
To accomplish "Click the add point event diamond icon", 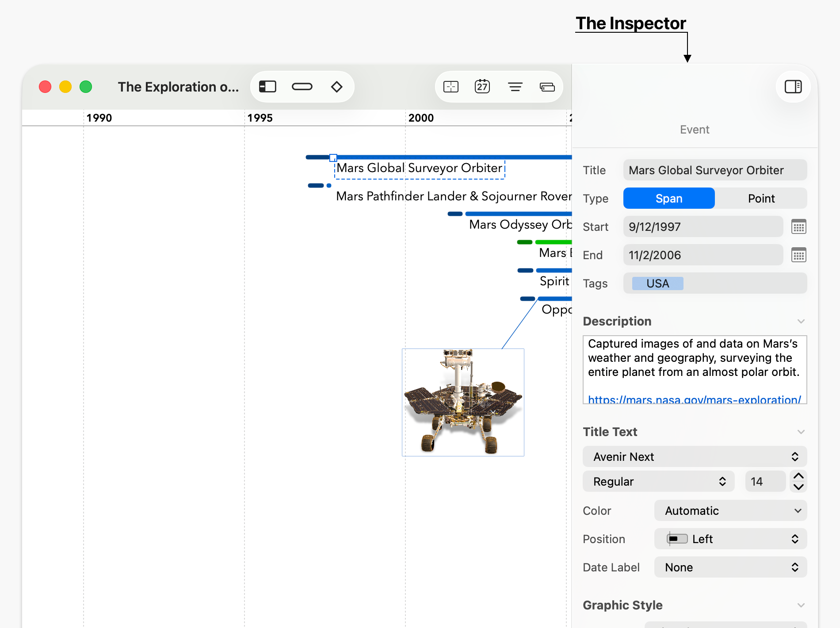I will click(x=336, y=87).
